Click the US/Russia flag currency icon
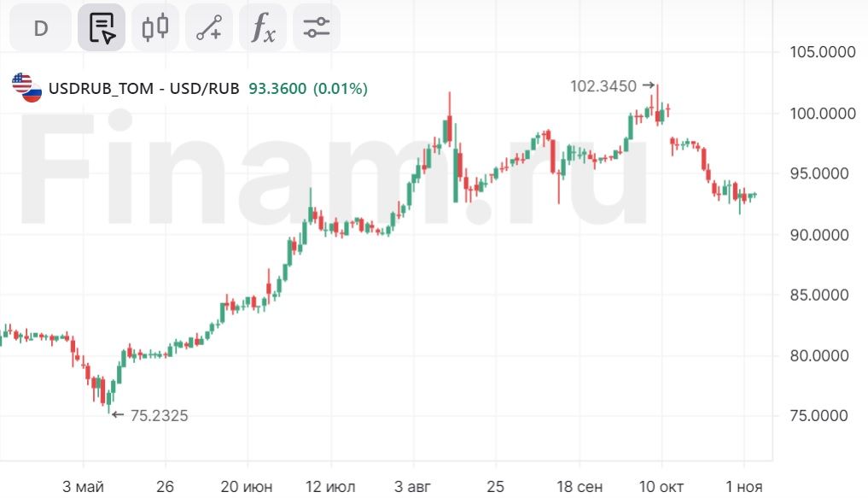The height and width of the screenshot is (498, 868). [26, 88]
